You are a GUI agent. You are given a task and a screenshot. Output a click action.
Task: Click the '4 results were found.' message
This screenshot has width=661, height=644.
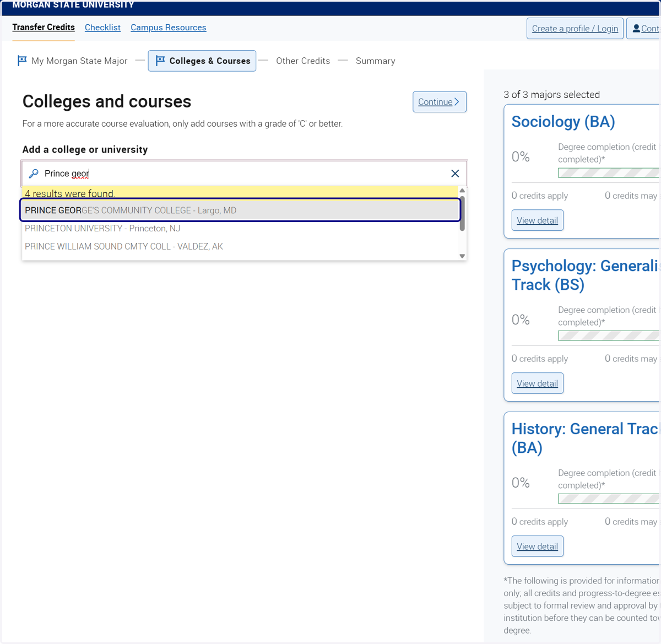pyautogui.click(x=70, y=193)
